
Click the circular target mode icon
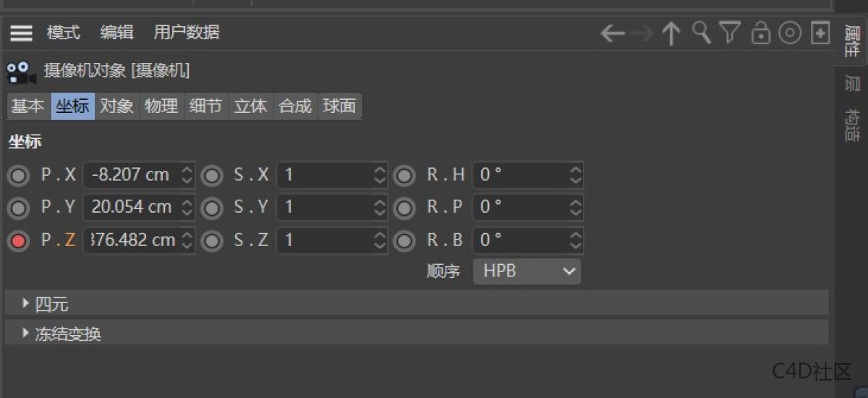790,33
